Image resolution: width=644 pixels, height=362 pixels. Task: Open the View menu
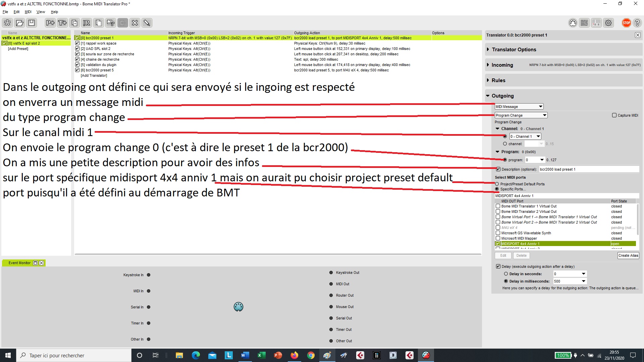[x=41, y=12]
